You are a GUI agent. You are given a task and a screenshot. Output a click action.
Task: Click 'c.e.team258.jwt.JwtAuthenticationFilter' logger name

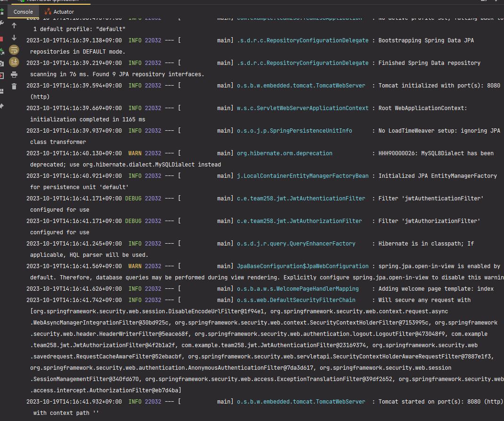301,199
